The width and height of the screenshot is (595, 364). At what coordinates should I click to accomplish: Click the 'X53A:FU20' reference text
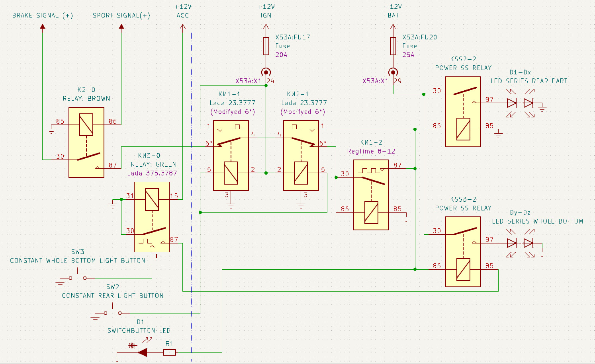(420, 37)
